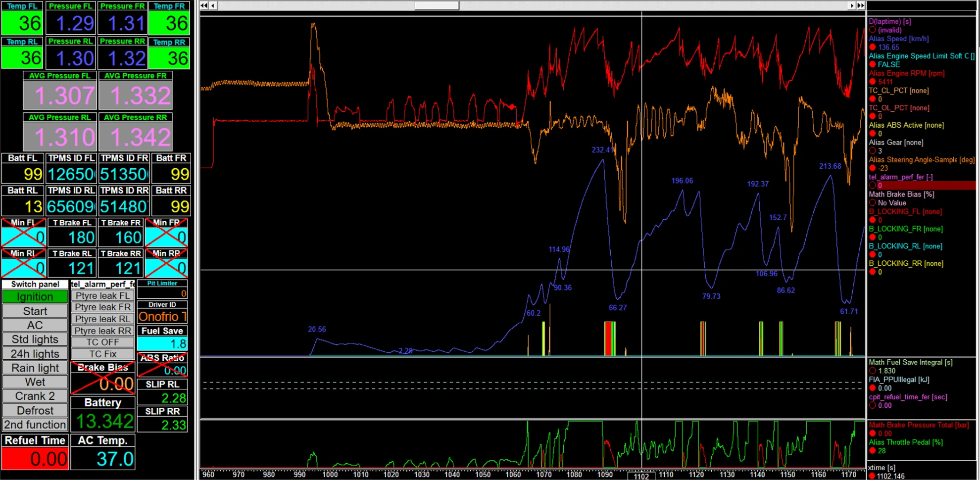Toggle the Ignition switch
This screenshot has height=481, width=980.
[x=35, y=296]
